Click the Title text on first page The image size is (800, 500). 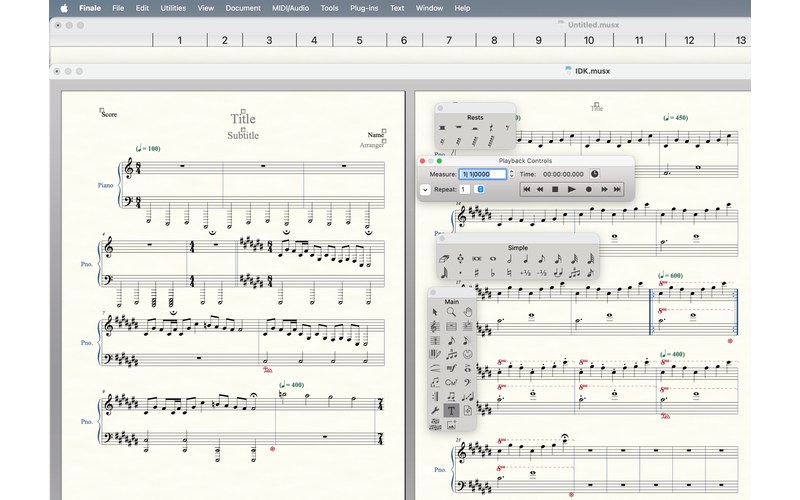click(x=243, y=119)
